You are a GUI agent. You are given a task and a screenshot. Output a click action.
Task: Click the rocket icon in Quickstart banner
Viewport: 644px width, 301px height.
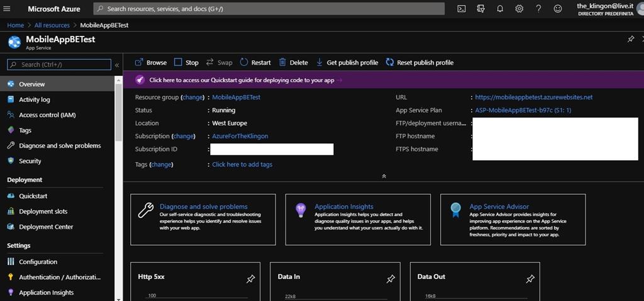pos(140,80)
